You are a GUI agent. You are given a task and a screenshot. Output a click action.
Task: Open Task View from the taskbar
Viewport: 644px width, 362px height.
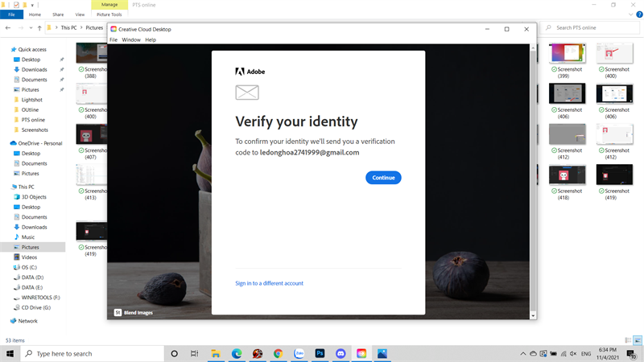point(194,353)
